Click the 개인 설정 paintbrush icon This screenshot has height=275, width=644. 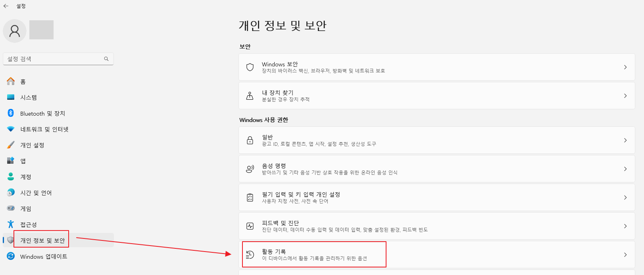click(x=11, y=145)
